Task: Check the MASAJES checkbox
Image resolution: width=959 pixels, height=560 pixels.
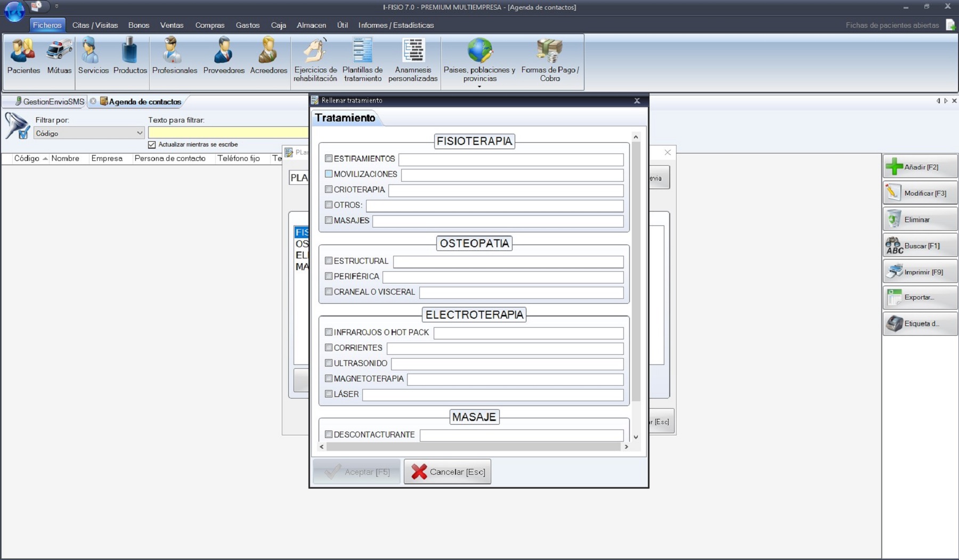Action: pyautogui.click(x=329, y=220)
